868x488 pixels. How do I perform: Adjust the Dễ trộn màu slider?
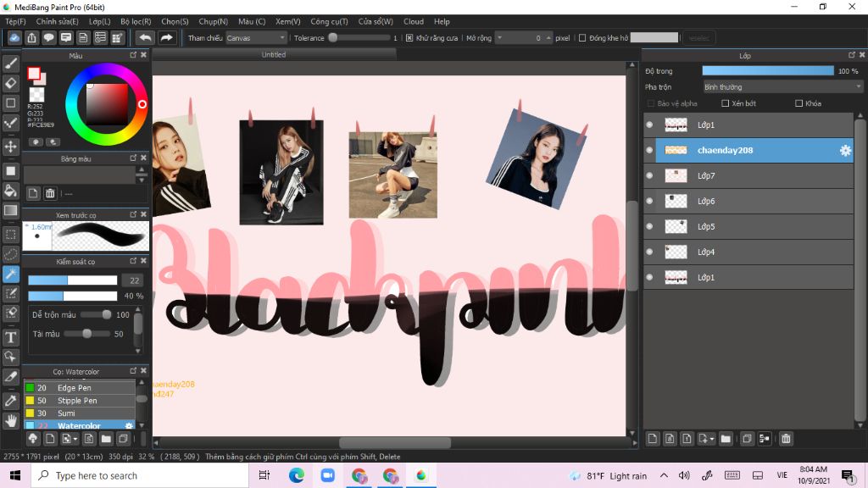coord(96,315)
